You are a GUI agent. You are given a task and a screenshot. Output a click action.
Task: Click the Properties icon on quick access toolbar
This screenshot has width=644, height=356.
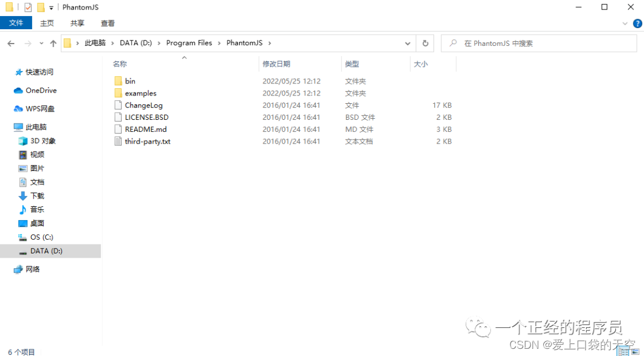(x=27, y=7)
